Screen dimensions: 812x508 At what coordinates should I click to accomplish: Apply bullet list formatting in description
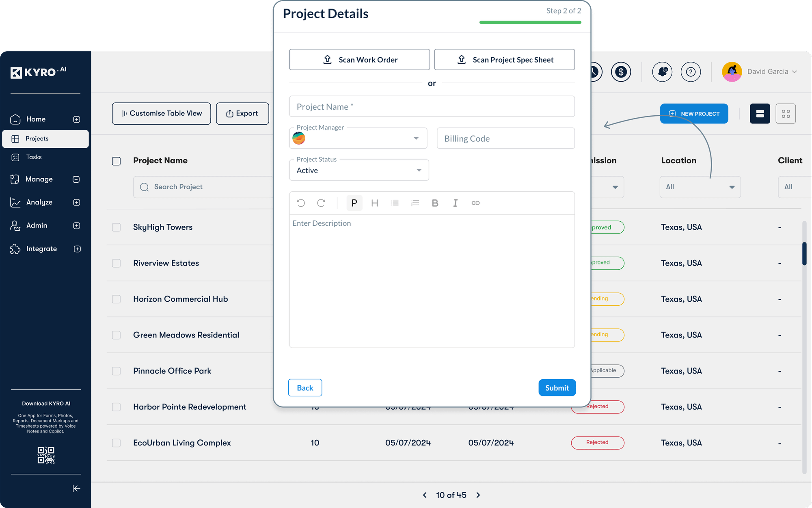(x=395, y=203)
